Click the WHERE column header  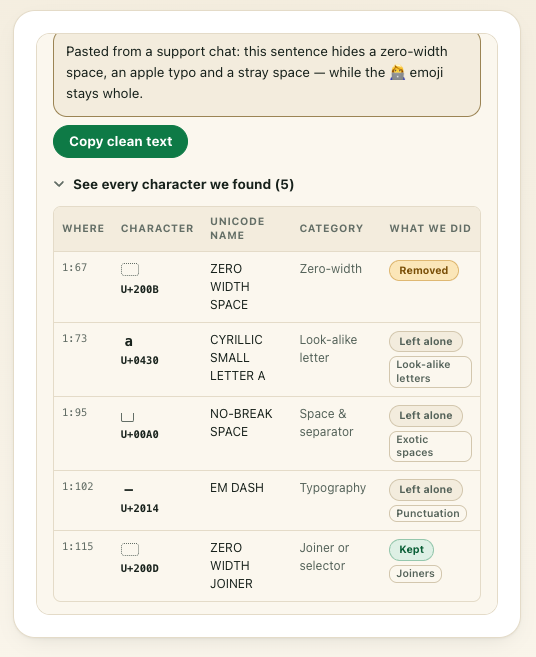pyautogui.click(x=83, y=229)
